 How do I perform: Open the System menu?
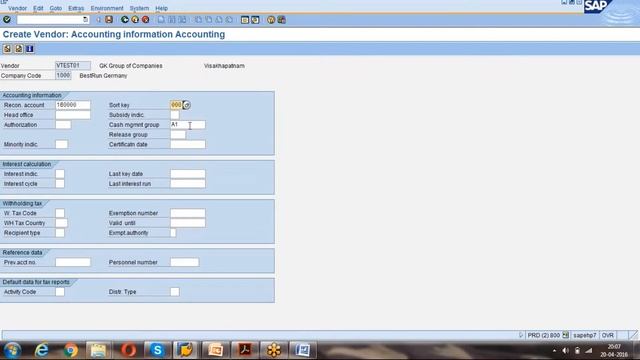coord(139,8)
